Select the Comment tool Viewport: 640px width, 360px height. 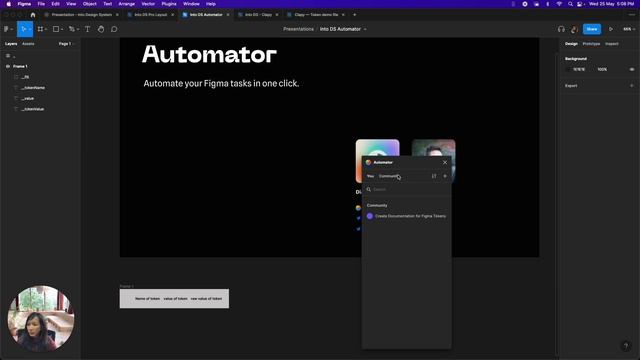114,29
